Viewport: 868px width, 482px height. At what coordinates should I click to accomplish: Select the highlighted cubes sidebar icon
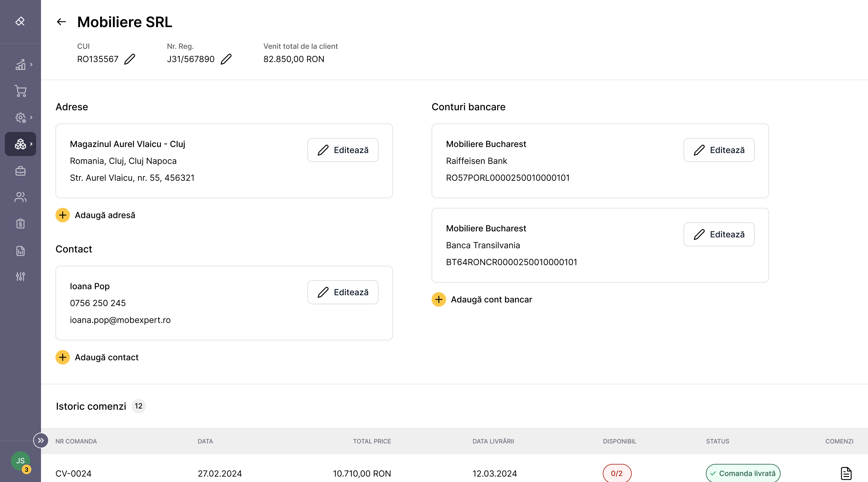[x=20, y=144]
